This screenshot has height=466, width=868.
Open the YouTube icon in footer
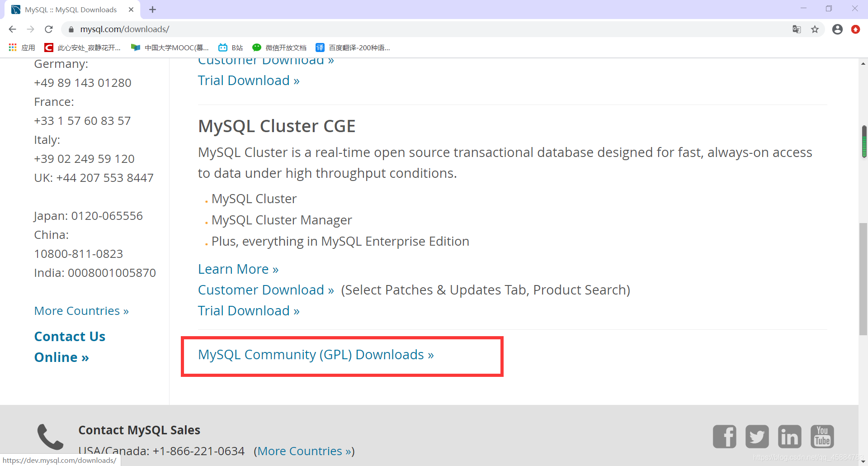822,437
